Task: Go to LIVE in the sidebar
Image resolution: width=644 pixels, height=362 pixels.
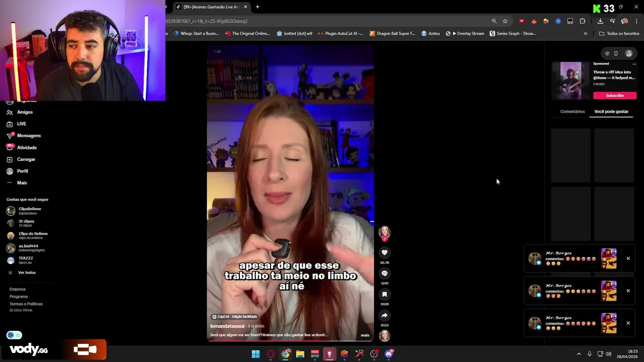Action: click(x=17, y=124)
